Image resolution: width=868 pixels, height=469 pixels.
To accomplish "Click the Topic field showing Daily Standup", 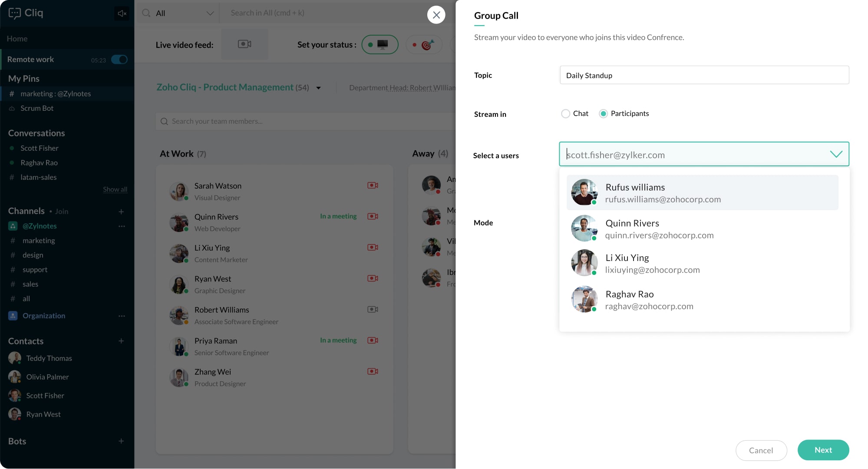I will tap(704, 75).
